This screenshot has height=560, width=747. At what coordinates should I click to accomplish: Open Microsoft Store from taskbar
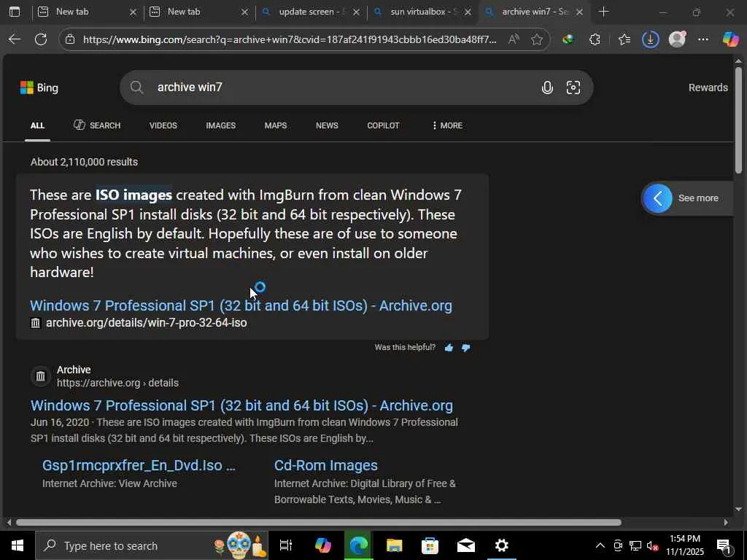(x=430, y=545)
